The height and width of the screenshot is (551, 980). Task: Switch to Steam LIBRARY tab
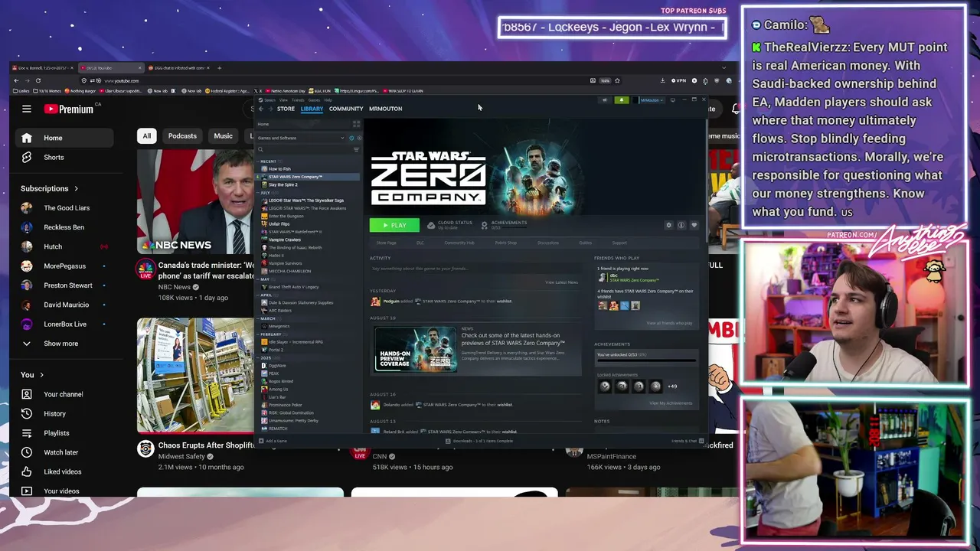312,109
